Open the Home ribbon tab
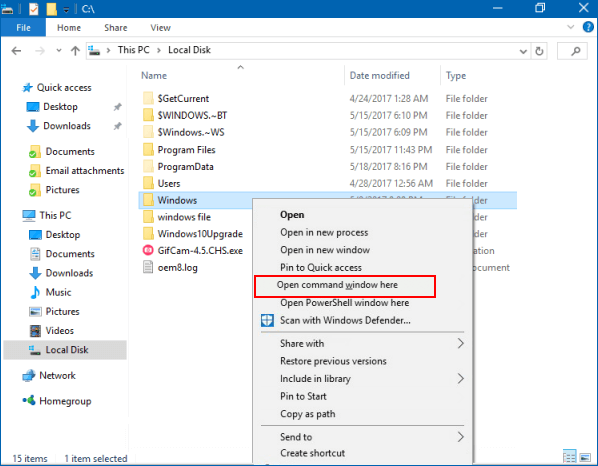Screen dimensions: 598x466 (x=69, y=27)
